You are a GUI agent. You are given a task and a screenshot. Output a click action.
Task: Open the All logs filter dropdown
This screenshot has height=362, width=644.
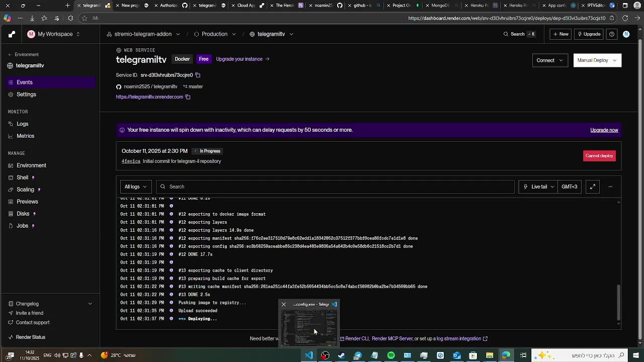pyautogui.click(x=136, y=187)
